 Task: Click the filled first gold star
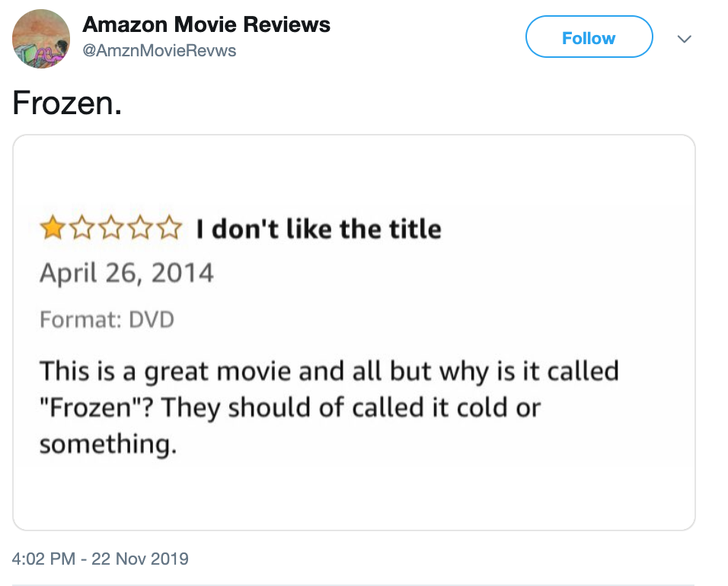click(52, 228)
